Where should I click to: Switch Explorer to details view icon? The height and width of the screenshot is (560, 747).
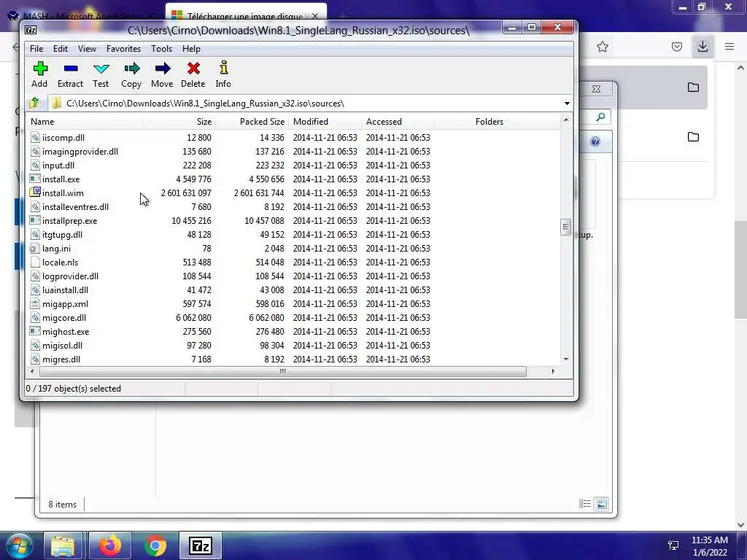(x=584, y=504)
